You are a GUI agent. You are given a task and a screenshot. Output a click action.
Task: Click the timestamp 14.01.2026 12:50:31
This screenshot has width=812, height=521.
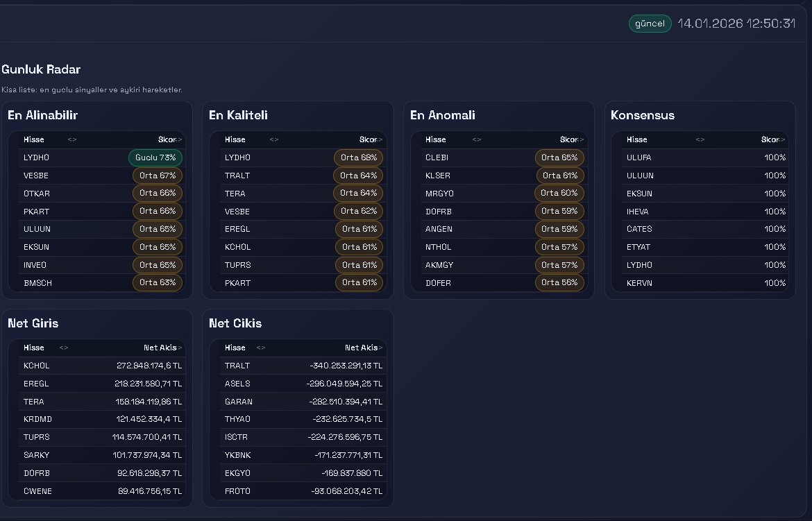pos(736,24)
